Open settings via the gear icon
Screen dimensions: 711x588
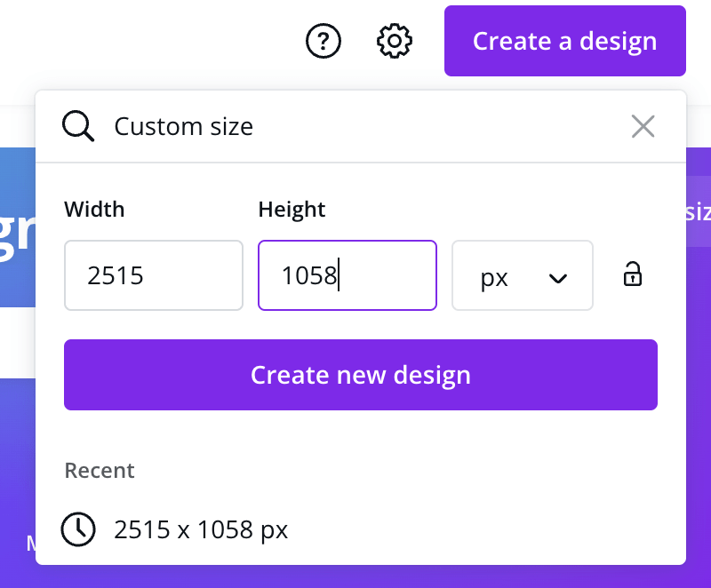[x=395, y=41]
